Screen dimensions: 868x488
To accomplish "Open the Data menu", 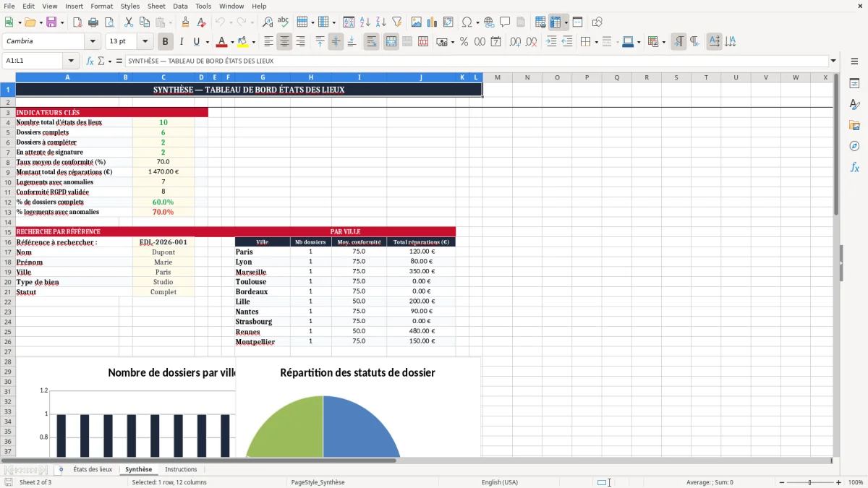I will tap(180, 6).
